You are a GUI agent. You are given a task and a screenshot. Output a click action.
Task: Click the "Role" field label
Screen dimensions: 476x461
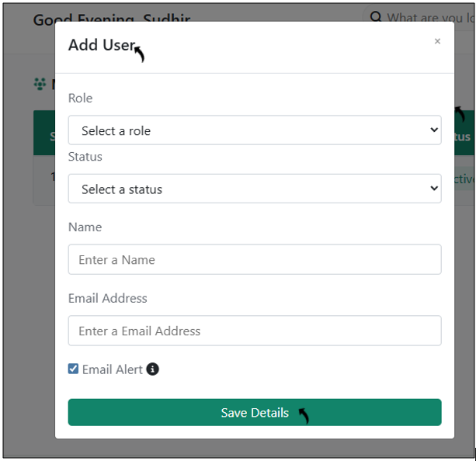coord(80,99)
